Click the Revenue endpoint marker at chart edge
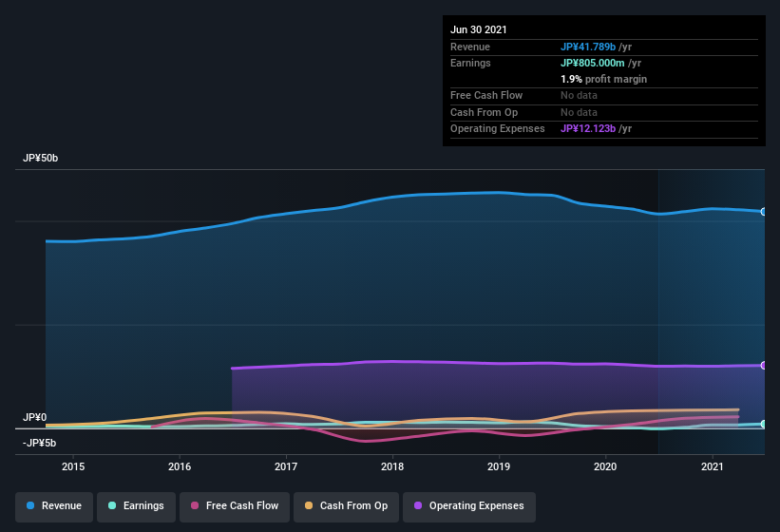780x532 pixels. click(764, 212)
